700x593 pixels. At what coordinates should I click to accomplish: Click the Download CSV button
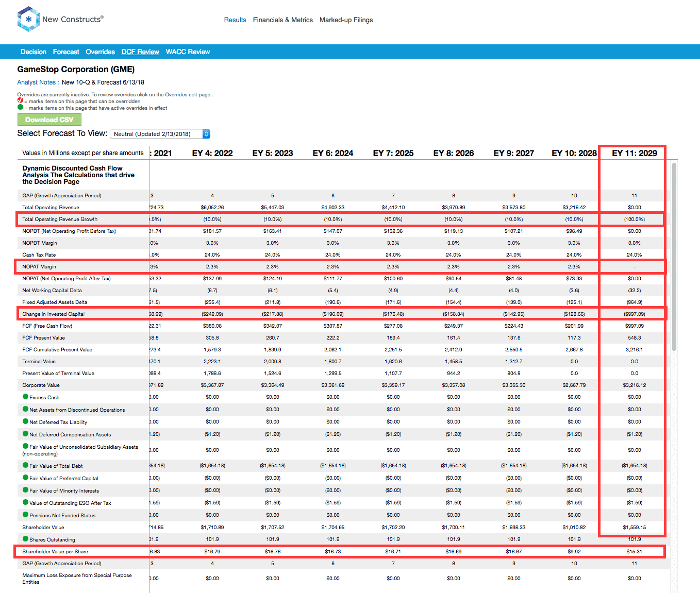click(49, 120)
